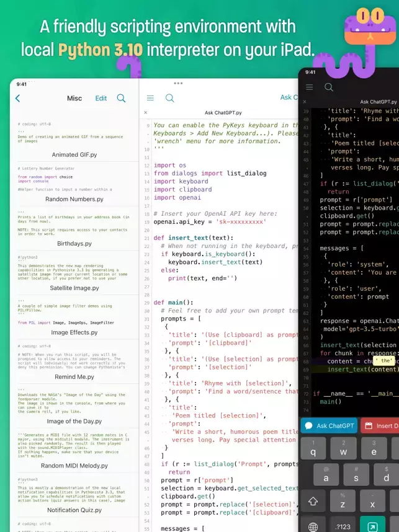Viewport: 399px width, 532px height.
Task: Click the search icon in dark editor
Action: click(x=329, y=87)
